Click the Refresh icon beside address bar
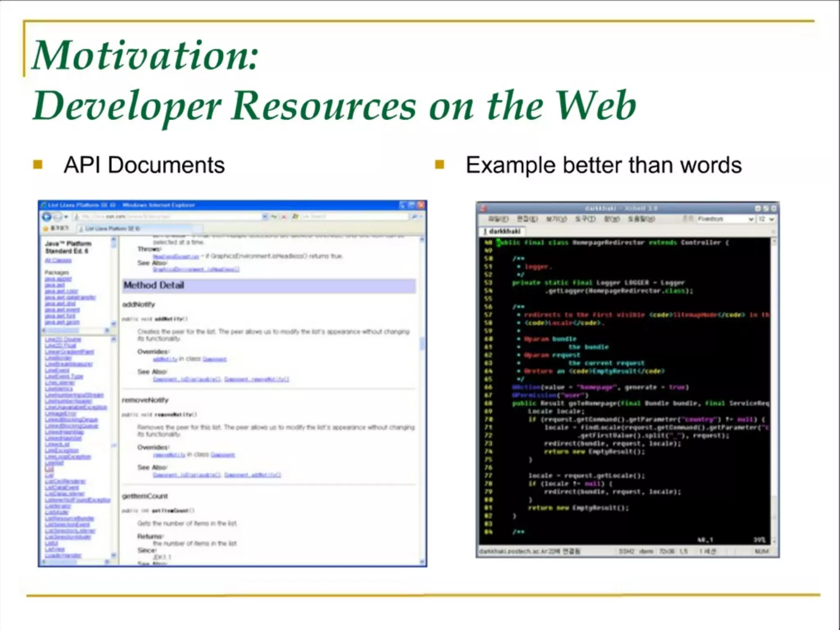Viewport: 840px width, 630px height. pos(274,217)
